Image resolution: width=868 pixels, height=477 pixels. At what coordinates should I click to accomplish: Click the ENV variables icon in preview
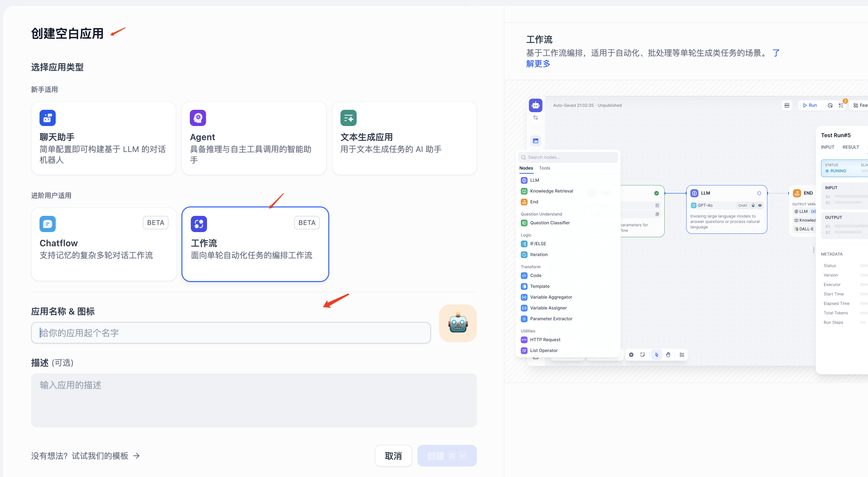coord(787,105)
